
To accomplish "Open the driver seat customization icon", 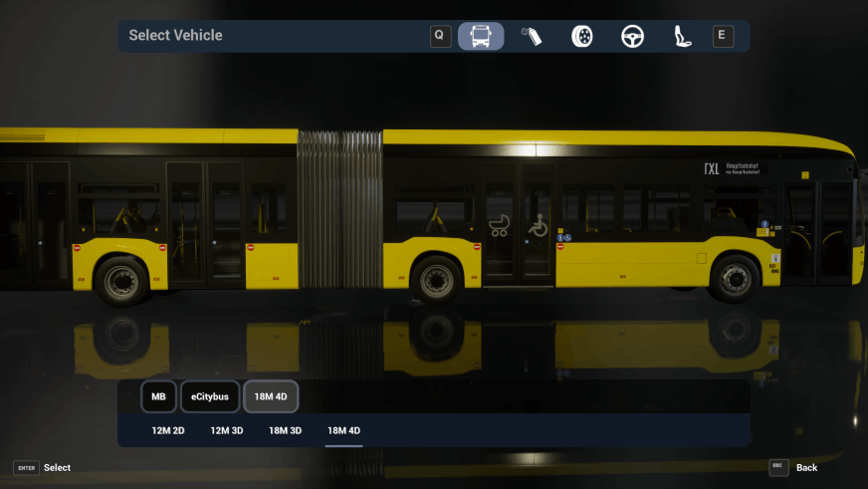I will click(682, 36).
